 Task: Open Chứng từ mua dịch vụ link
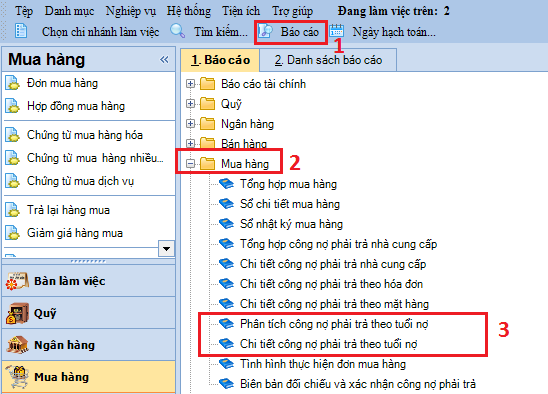pos(80,181)
